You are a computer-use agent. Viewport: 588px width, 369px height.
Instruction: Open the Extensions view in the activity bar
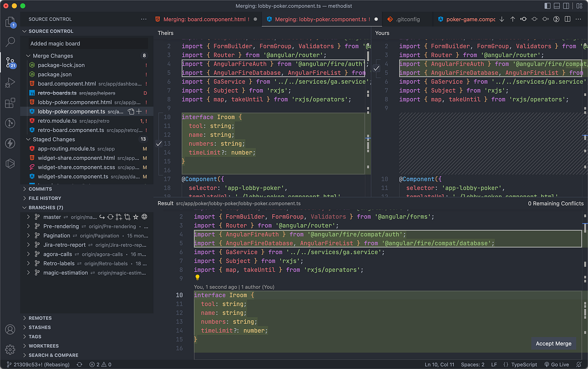[10, 103]
